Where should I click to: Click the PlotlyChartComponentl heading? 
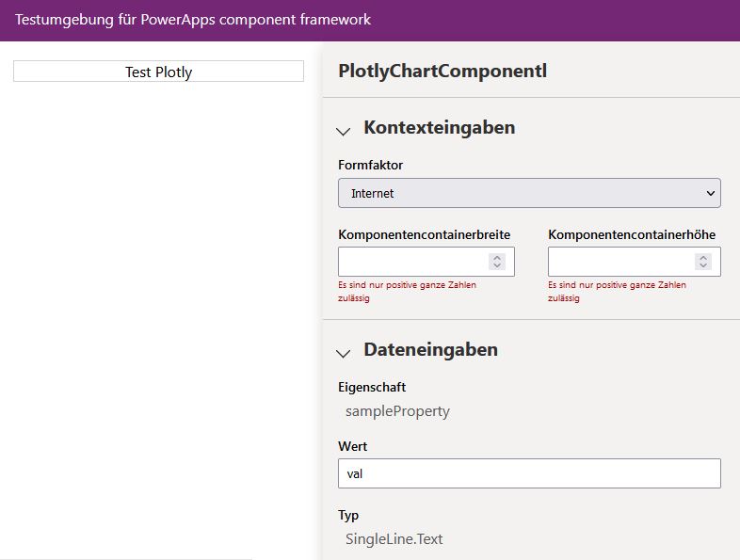442,71
